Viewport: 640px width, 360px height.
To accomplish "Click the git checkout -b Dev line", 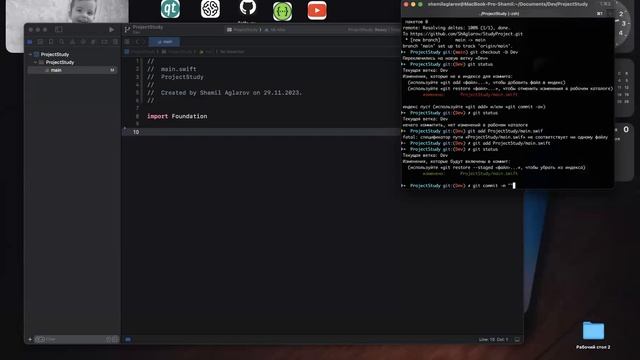I will coord(460,52).
